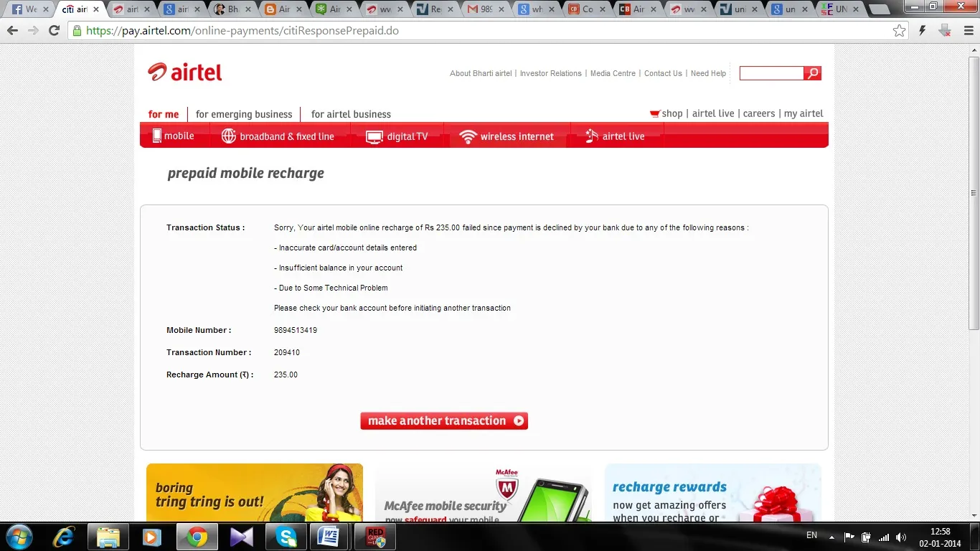Screen dimensions: 980x551
Task: Switch to the Blogger tab
Action: pyautogui.click(x=282, y=9)
